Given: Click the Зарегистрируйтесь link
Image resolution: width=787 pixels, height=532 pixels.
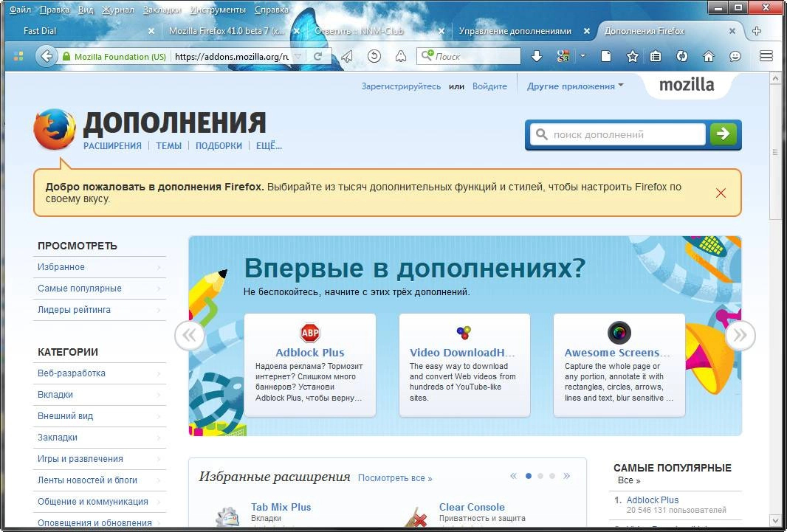Looking at the screenshot, I should click(x=401, y=86).
